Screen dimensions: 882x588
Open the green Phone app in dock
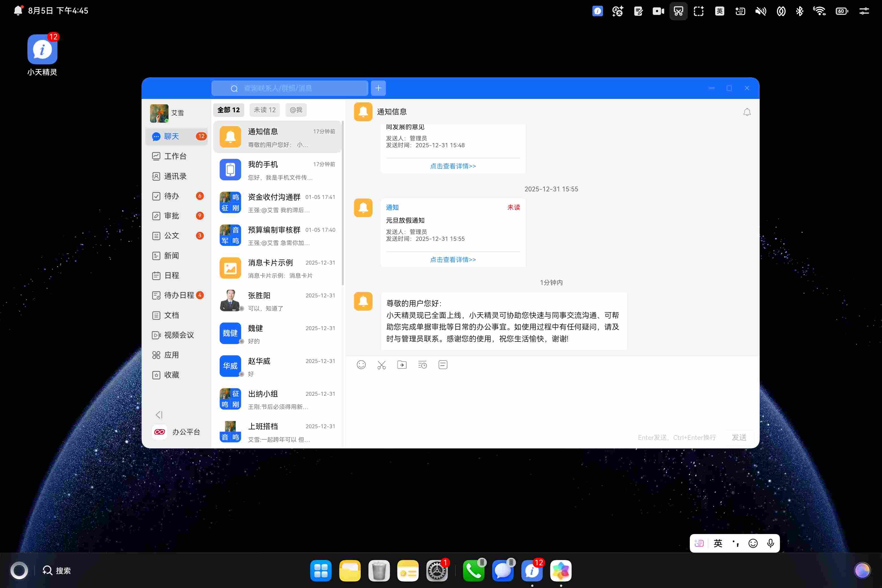474,571
